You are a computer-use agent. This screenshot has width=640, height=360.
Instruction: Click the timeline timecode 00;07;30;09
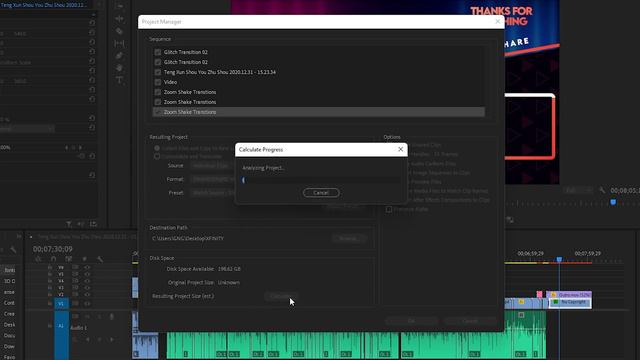tap(53, 249)
